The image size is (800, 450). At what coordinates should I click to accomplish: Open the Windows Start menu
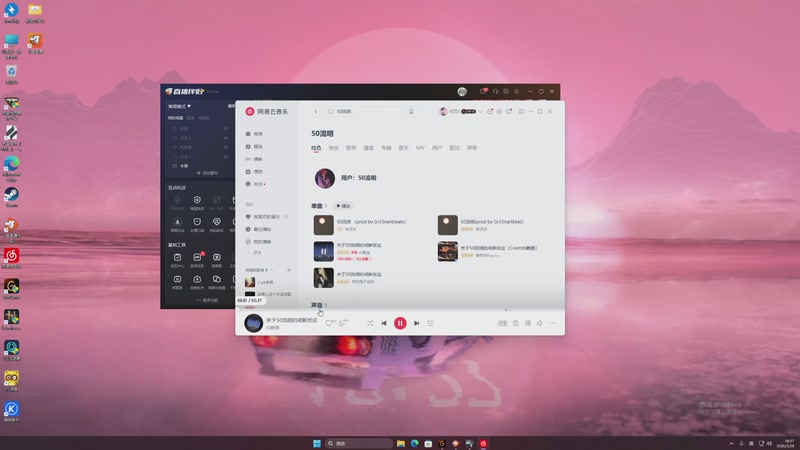[317, 443]
